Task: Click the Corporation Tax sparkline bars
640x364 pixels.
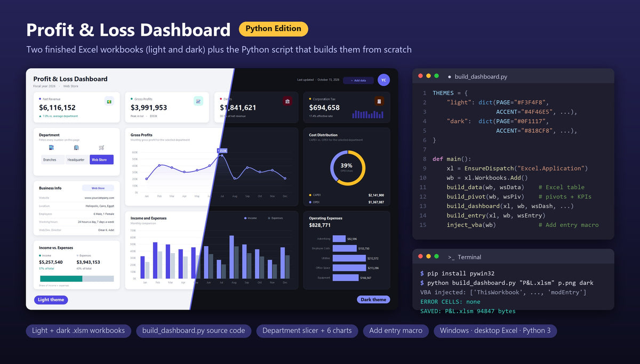Action: click(368, 114)
